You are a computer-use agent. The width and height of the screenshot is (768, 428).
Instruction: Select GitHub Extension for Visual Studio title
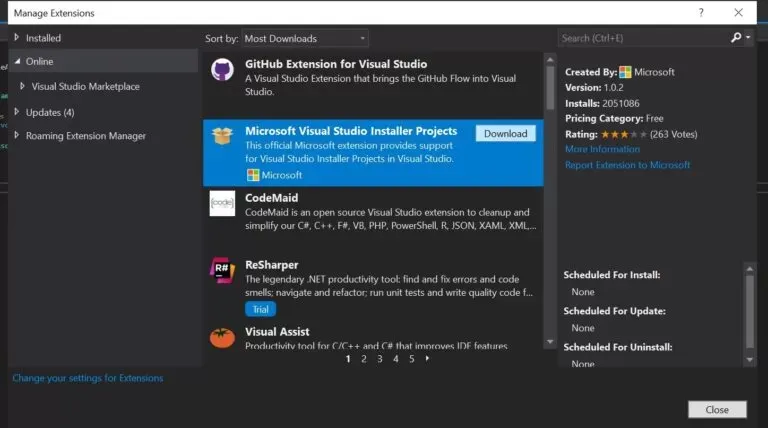336,64
